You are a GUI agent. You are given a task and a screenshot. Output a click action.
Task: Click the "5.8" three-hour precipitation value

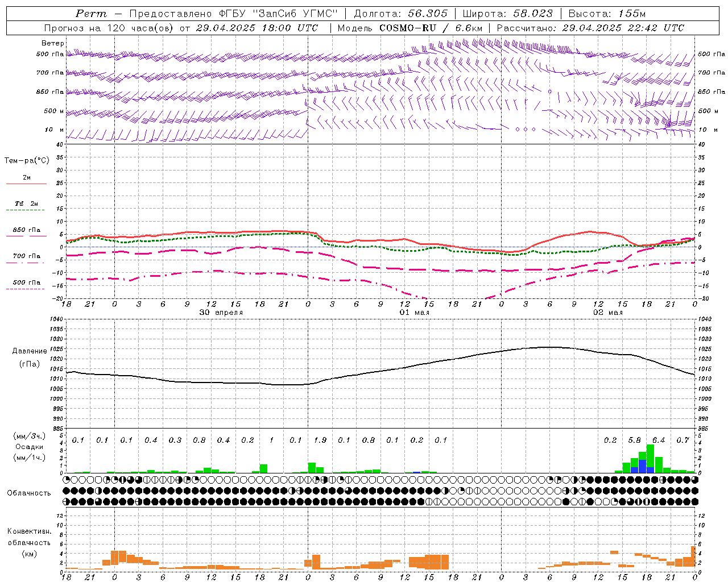635,440
